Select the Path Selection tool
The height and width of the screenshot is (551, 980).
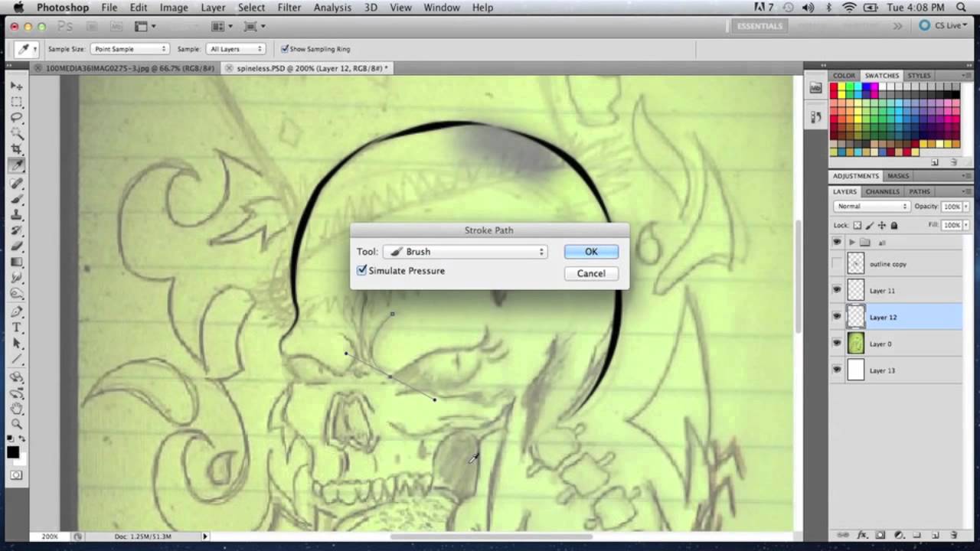pyautogui.click(x=16, y=343)
